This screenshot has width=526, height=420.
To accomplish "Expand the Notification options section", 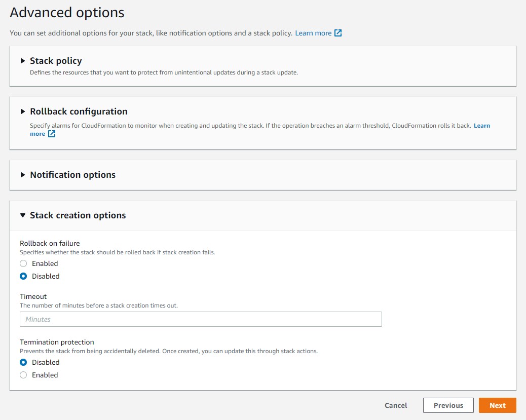I will [x=22, y=175].
